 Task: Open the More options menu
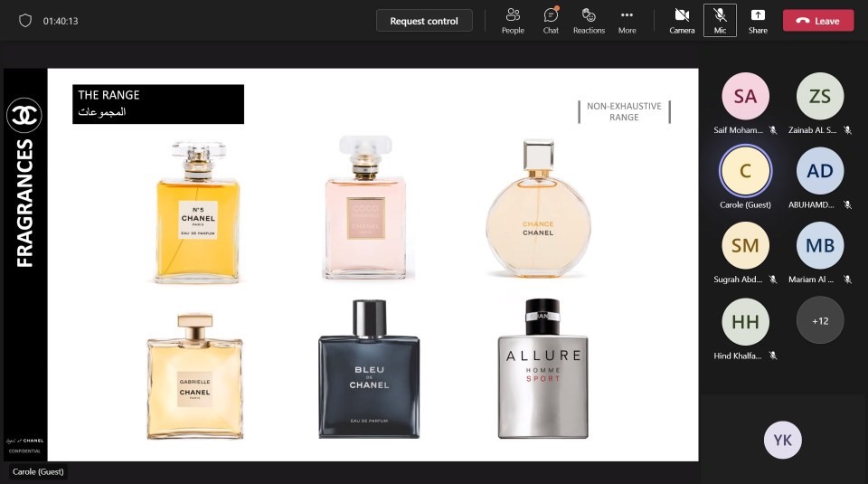(627, 21)
